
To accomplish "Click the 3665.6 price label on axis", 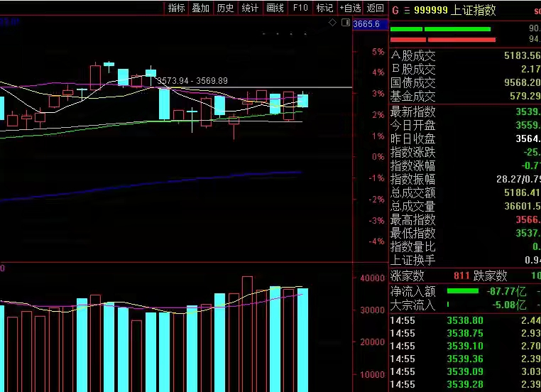I will click(x=370, y=24).
